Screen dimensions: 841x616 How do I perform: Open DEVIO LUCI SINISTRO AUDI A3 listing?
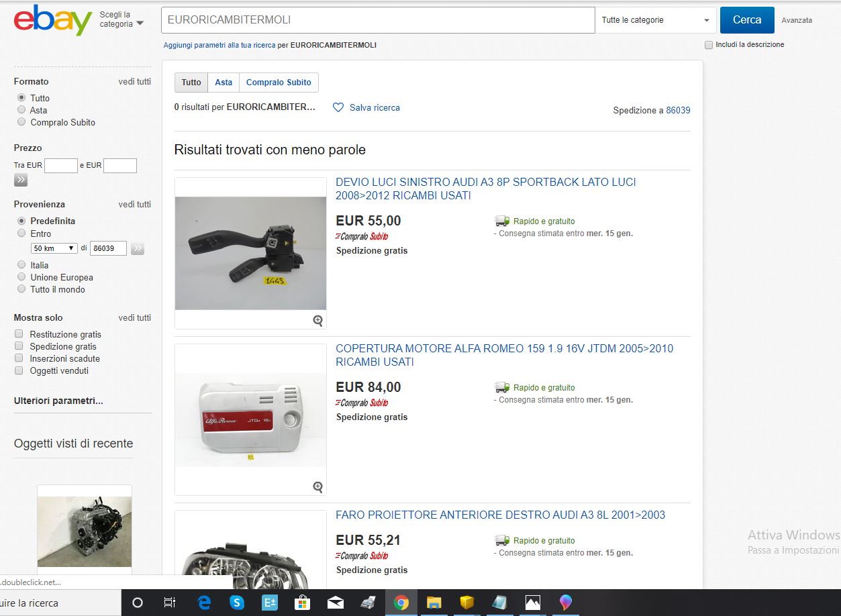point(486,189)
